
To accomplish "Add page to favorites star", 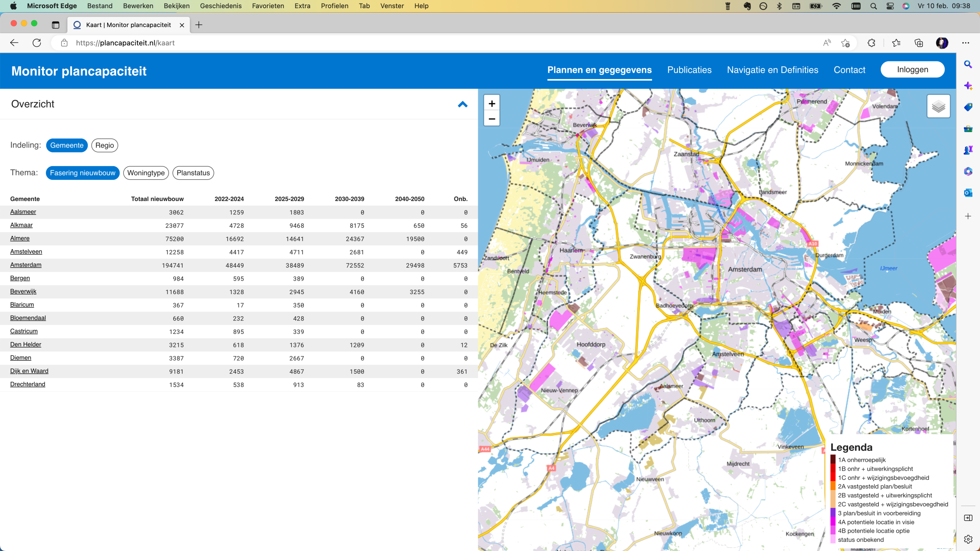I will (x=845, y=43).
